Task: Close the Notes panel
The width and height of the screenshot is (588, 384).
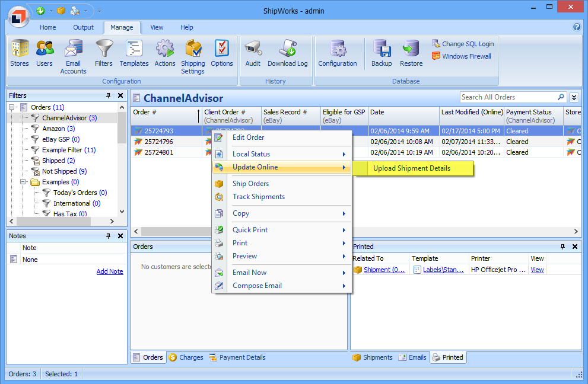Action: point(120,236)
